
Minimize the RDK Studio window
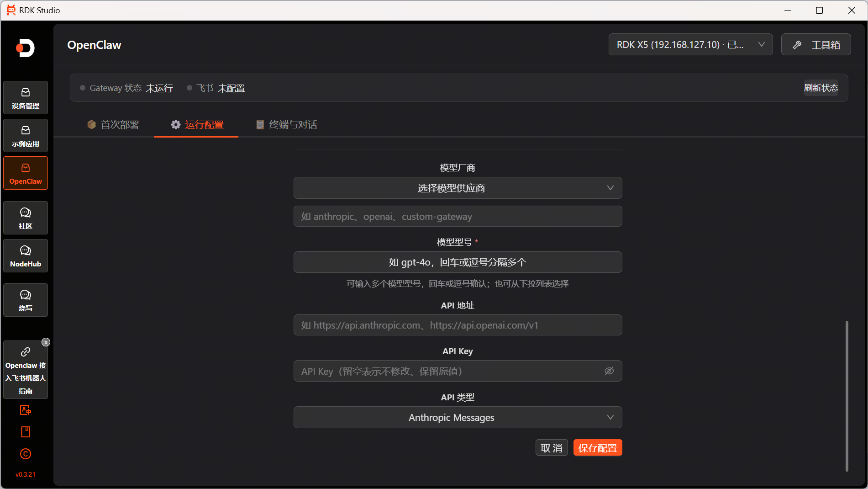pos(788,10)
